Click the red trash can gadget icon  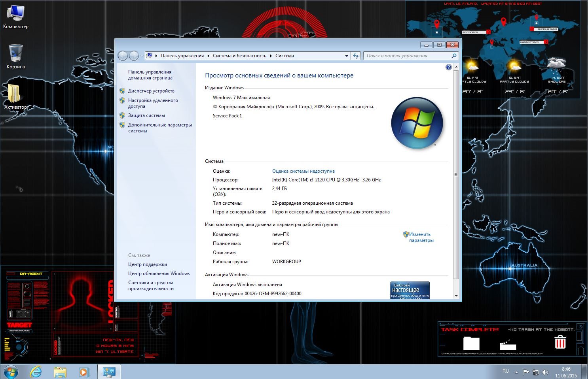(x=560, y=342)
